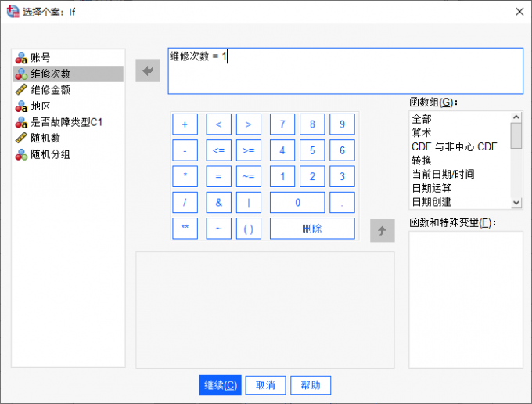The height and width of the screenshot is (404, 532).
Task: Click inside the condition expression text box
Action: tap(345, 70)
